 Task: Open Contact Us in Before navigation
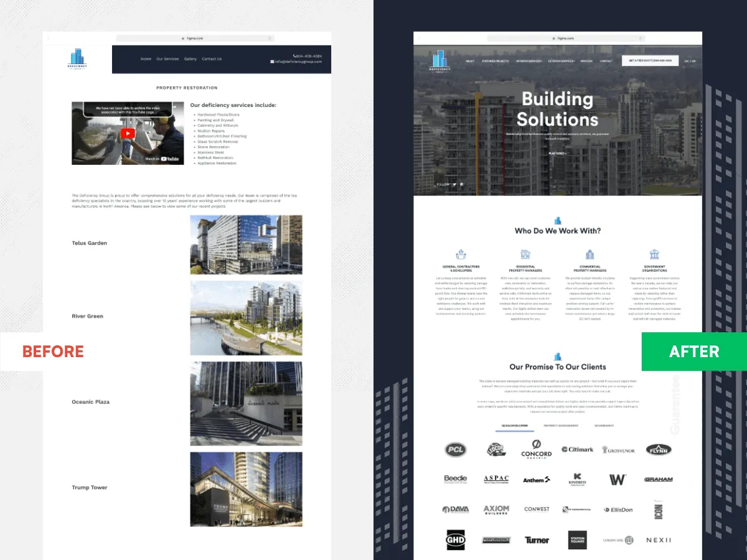tap(212, 59)
